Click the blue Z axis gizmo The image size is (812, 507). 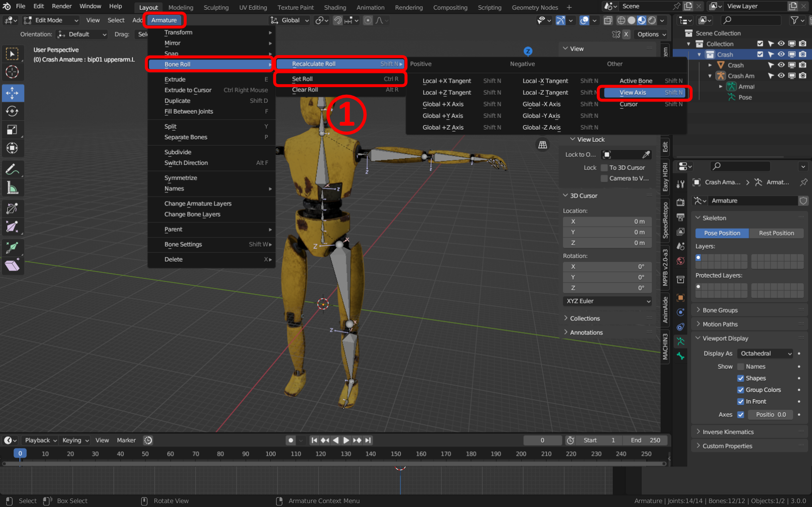[528, 51]
